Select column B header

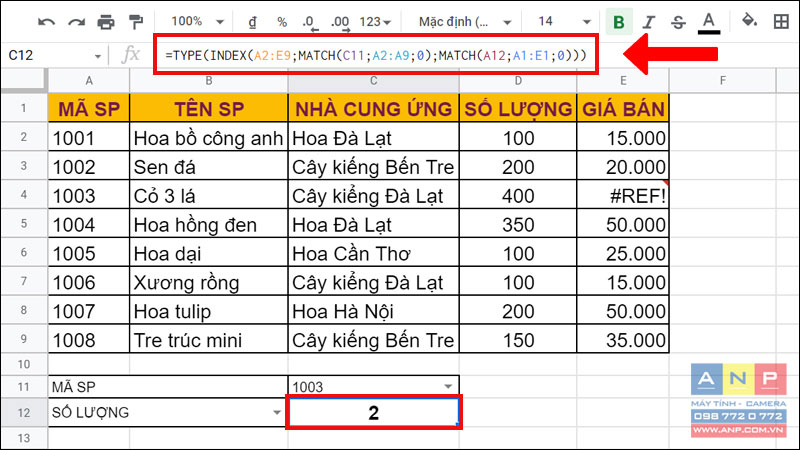pyautogui.click(x=209, y=81)
